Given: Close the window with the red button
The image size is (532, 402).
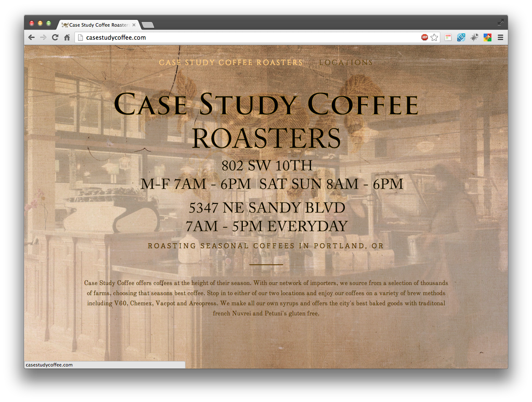Looking at the screenshot, I should click(32, 23).
